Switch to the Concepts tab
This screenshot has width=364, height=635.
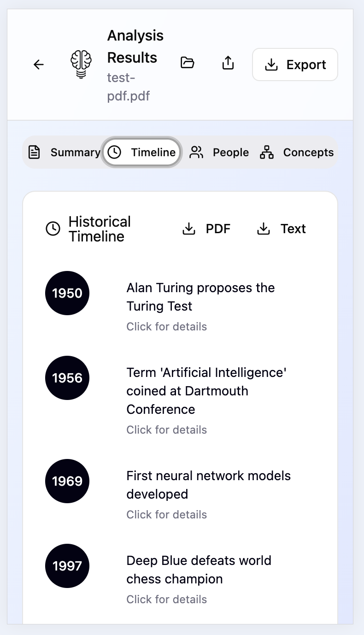coord(297,152)
